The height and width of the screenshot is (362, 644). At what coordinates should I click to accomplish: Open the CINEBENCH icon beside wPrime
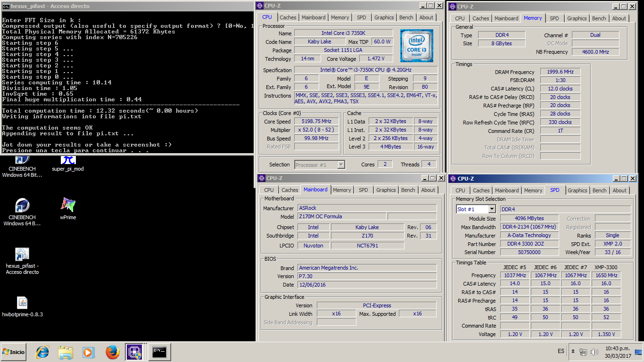(22, 212)
